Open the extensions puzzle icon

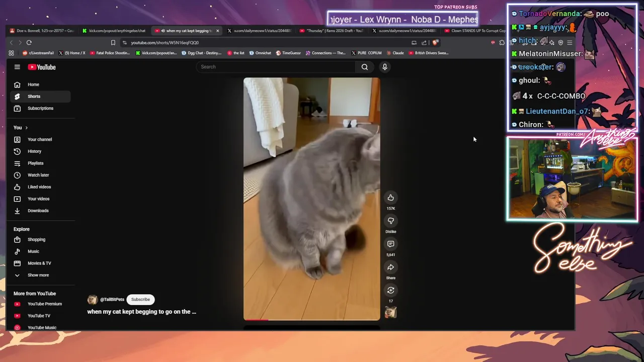(x=502, y=43)
